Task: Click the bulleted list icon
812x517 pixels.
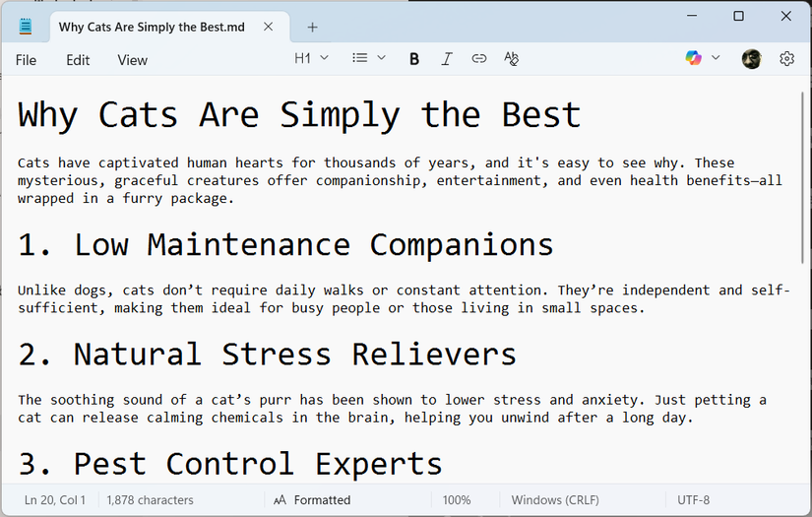Action: (x=360, y=58)
